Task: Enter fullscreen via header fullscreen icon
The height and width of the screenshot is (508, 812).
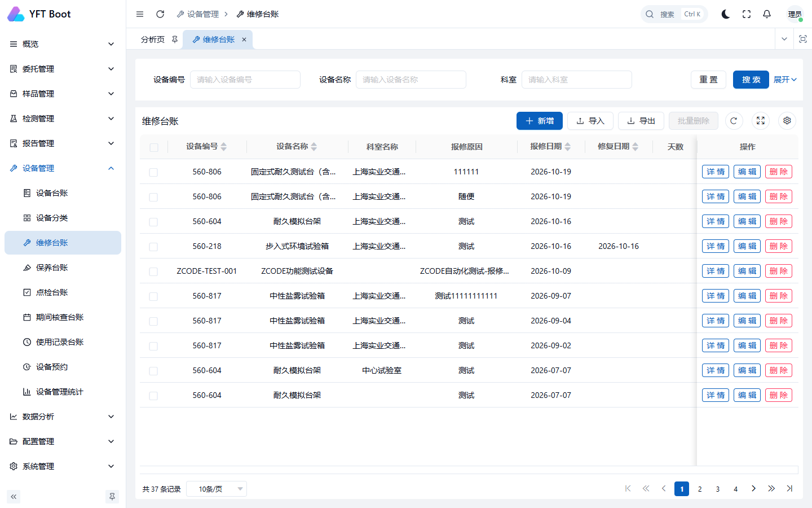Action: point(747,14)
